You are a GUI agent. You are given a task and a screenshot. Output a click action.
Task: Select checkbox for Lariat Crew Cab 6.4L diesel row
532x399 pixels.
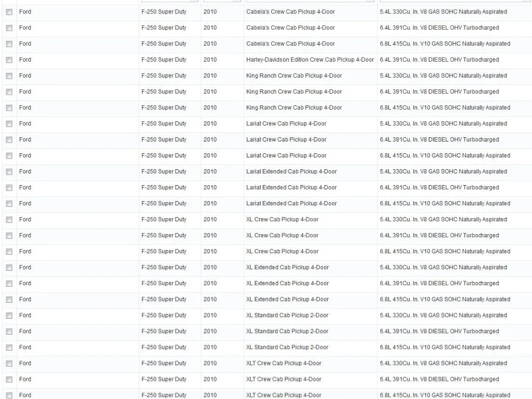(x=9, y=140)
